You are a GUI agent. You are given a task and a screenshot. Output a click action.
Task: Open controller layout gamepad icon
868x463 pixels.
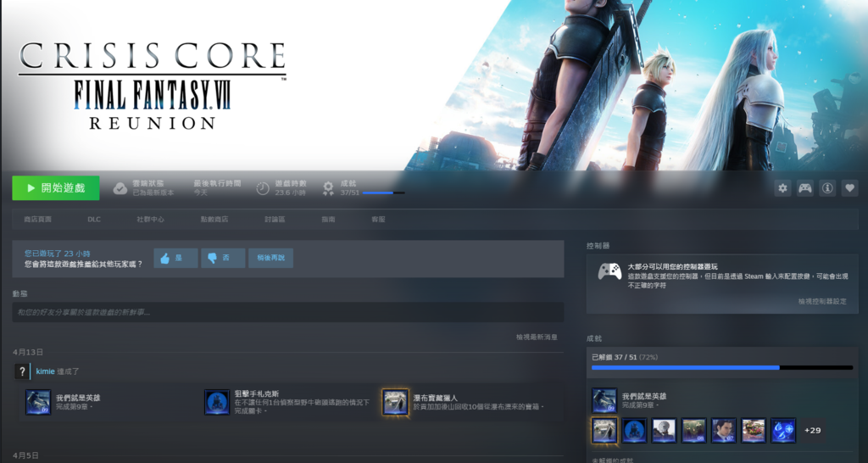tap(804, 188)
